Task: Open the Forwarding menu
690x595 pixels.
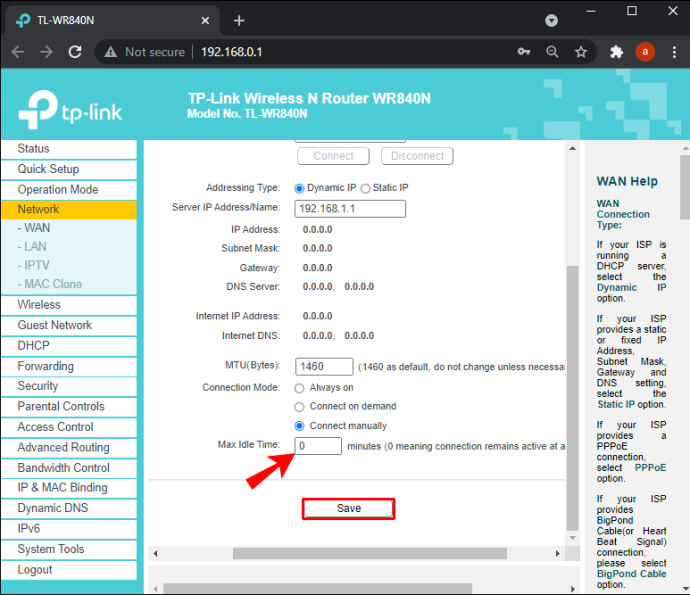Action: [x=69, y=366]
